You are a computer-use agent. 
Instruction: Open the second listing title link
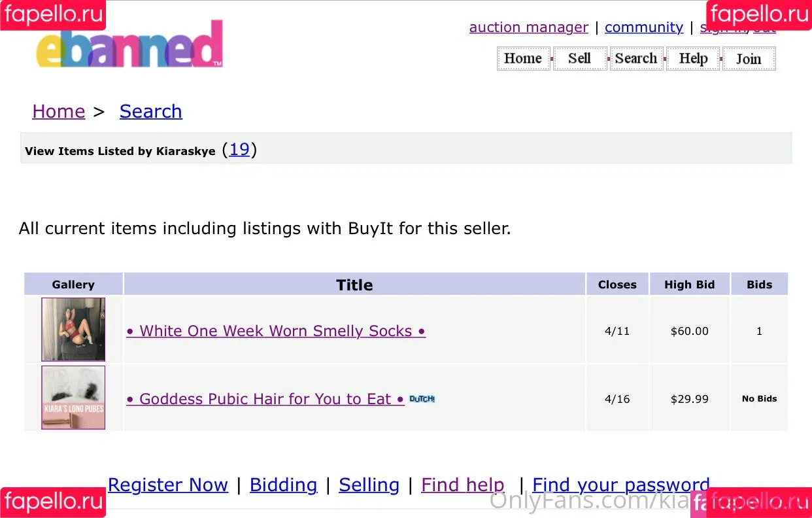265,399
